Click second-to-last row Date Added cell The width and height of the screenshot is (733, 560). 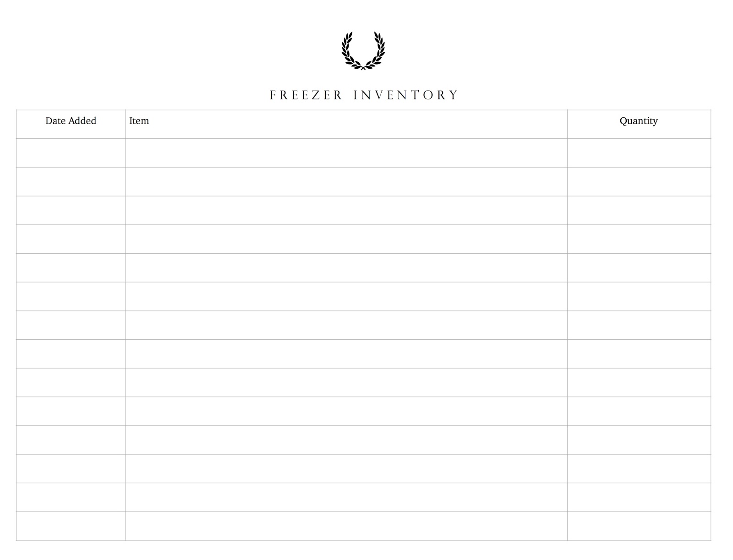(71, 497)
